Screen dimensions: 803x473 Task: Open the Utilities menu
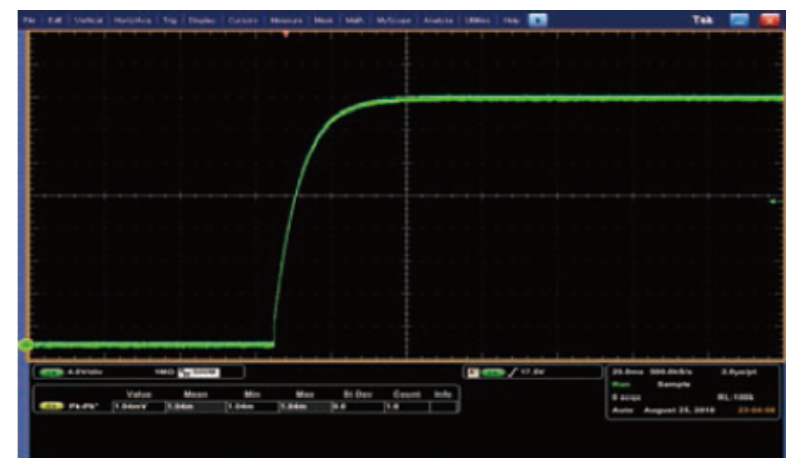tap(478, 20)
